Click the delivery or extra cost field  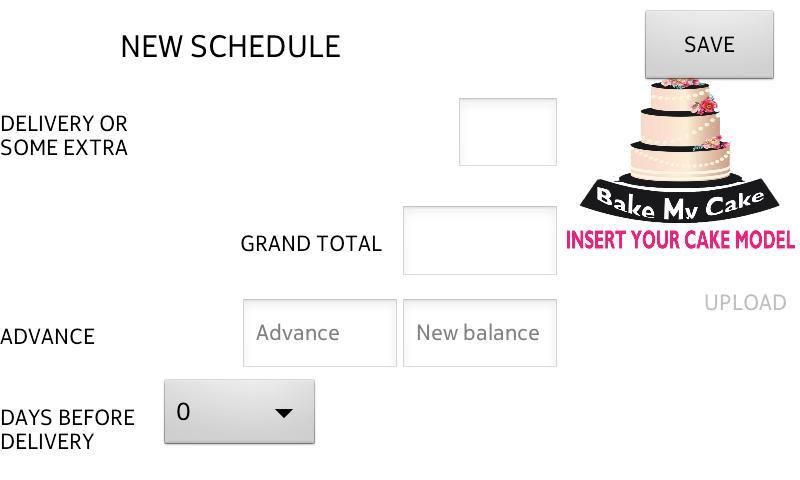pyautogui.click(x=508, y=132)
